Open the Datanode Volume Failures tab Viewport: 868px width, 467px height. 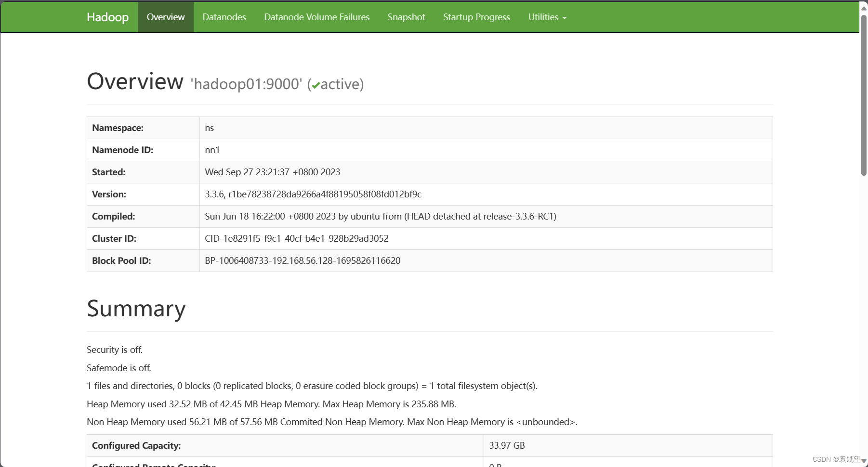tap(317, 17)
